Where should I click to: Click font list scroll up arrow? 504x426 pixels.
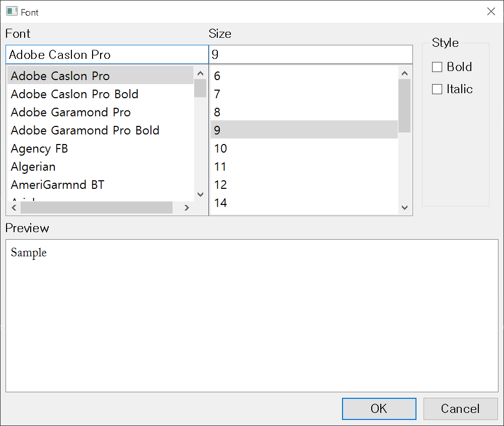(200, 74)
